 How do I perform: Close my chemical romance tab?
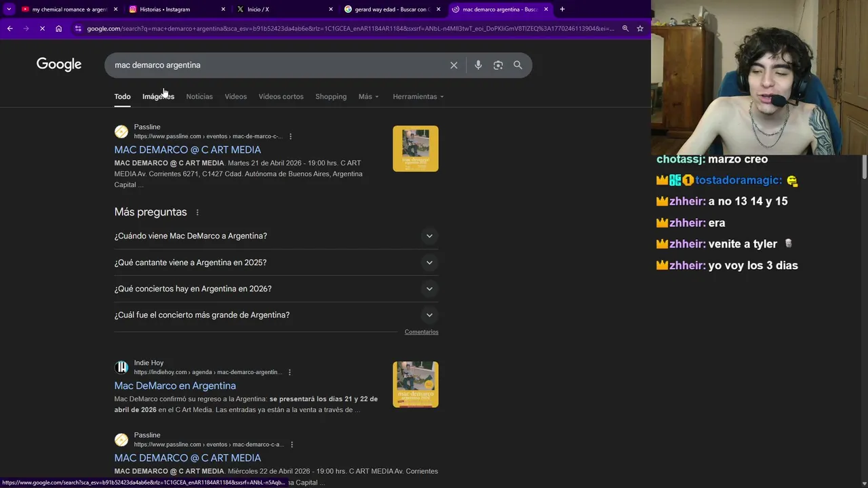point(115,9)
